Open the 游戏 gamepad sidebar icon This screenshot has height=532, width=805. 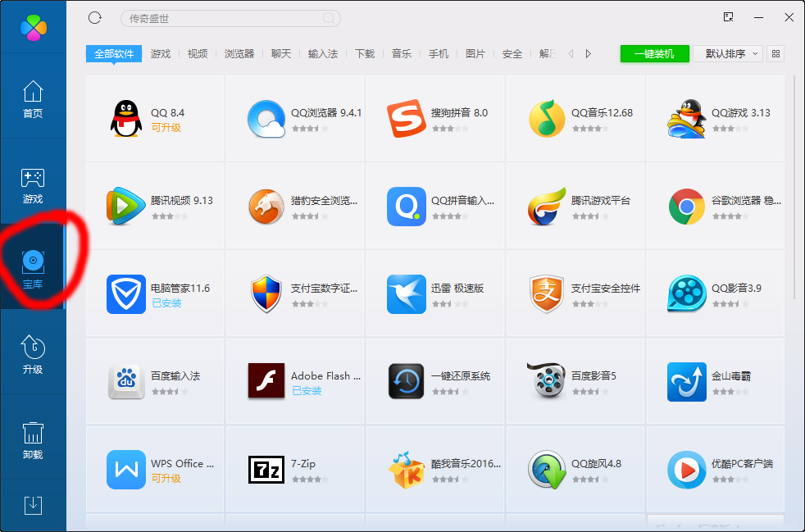[x=33, y=178]
